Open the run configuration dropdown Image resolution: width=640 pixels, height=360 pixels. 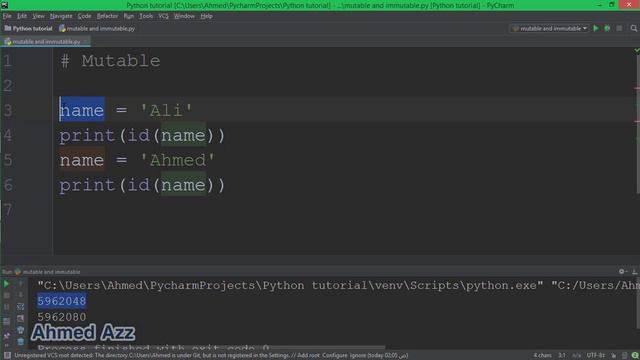[549, 29]
